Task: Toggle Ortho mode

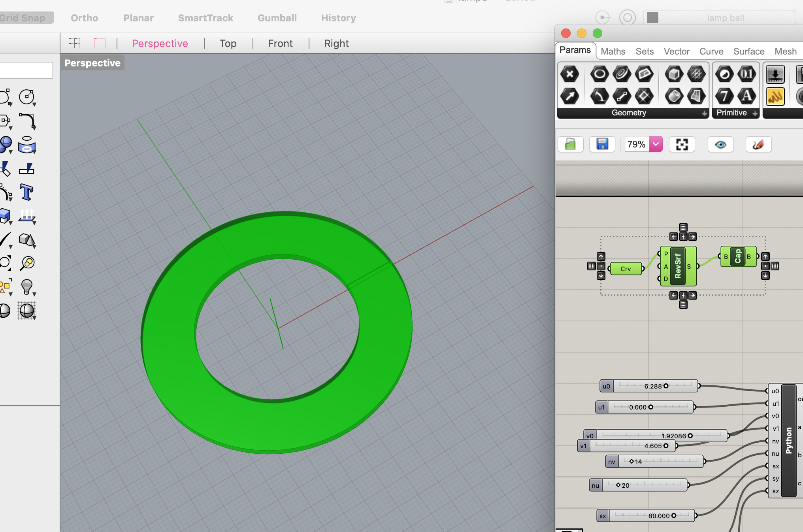Action: [85, 18]
